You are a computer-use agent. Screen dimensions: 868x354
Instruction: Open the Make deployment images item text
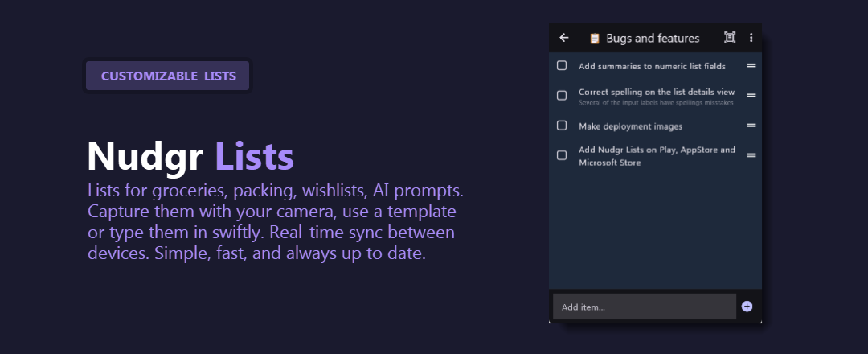(630, 126)
